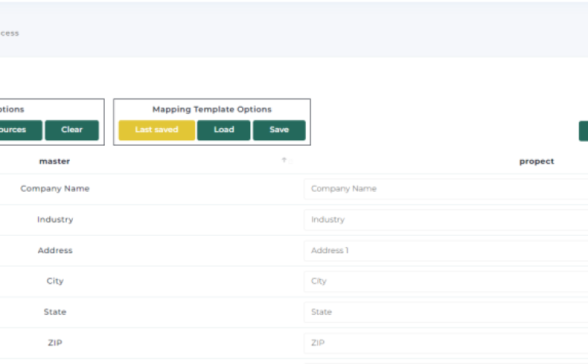Viewport: 588px width, 364px height.
Task: Select the City master row label
Action: tap(55, 281)
